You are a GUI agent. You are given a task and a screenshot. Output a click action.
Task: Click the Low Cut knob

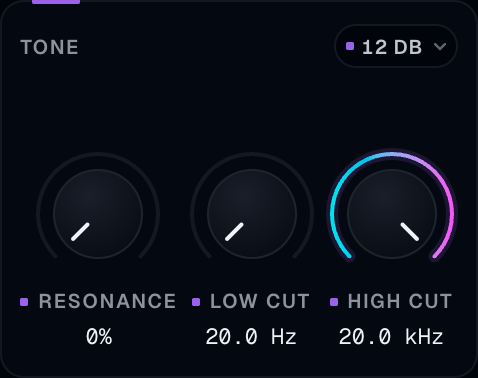coord(252,214)
